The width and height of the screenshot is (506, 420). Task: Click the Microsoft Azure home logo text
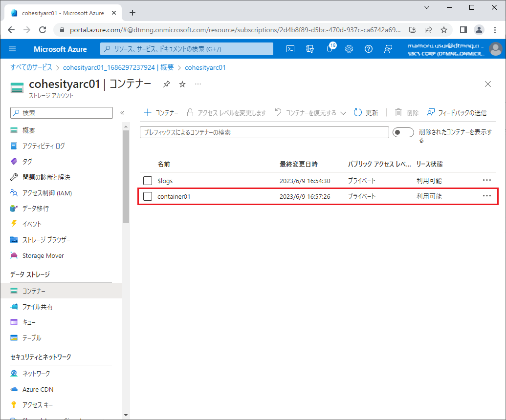[x=60, y=49]
